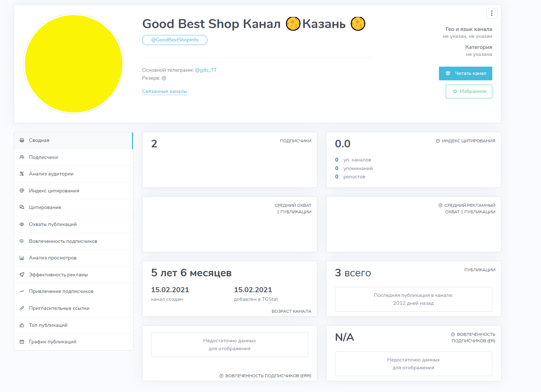Click the ВОЗРАСТ КАНАЛА label
541x392 pixels.
(291, 311)
